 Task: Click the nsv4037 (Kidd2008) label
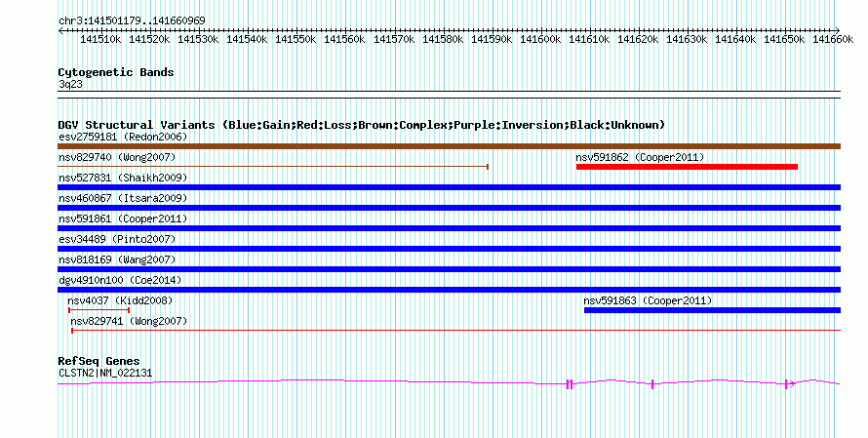coord(120,300)
